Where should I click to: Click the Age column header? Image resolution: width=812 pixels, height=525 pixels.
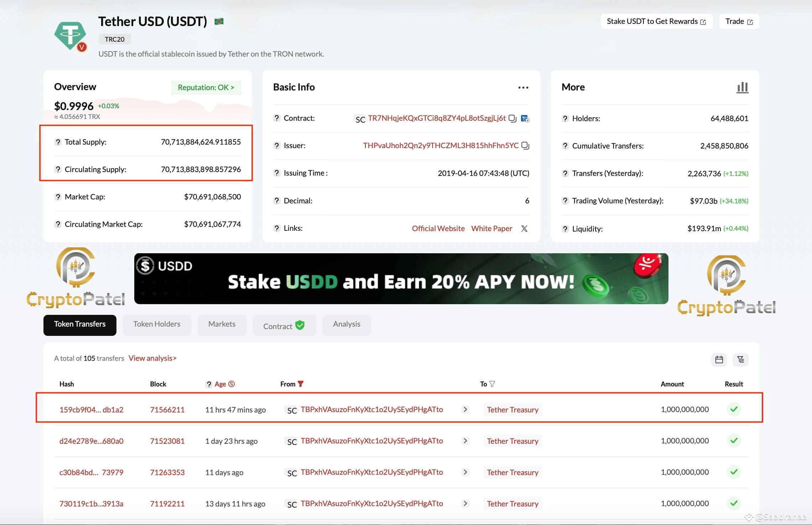pyautogui.click(x=220, y=384)
